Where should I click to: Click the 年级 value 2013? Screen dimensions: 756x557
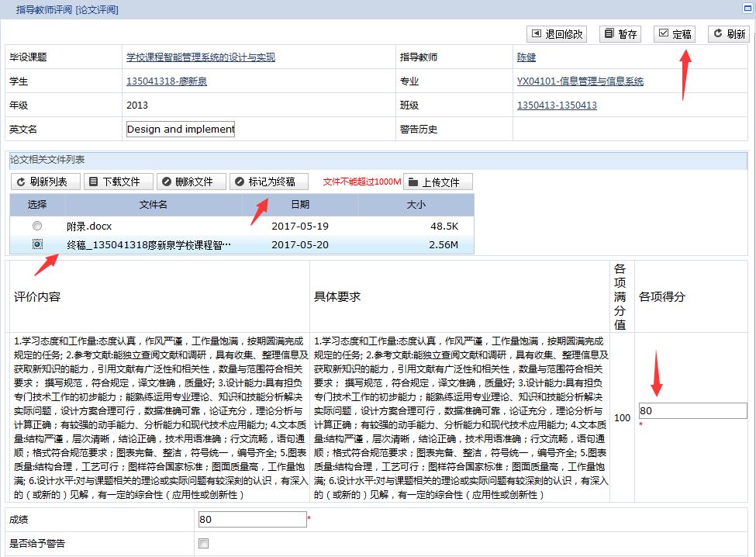coord(137,106)
